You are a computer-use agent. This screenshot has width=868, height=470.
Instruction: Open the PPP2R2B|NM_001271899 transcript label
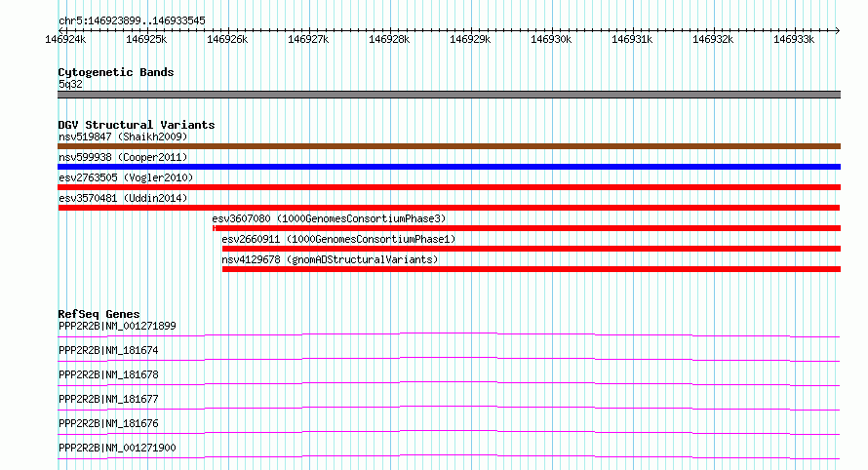click(117, 326)
